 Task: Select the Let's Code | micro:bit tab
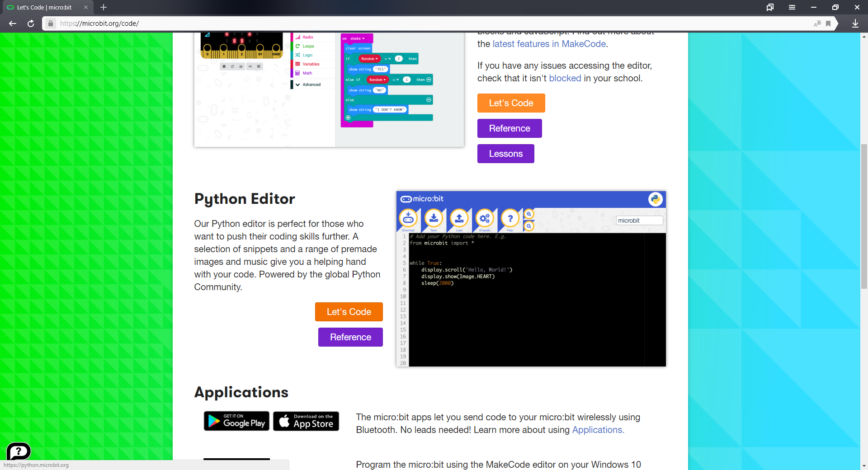(x=47, y=7)
